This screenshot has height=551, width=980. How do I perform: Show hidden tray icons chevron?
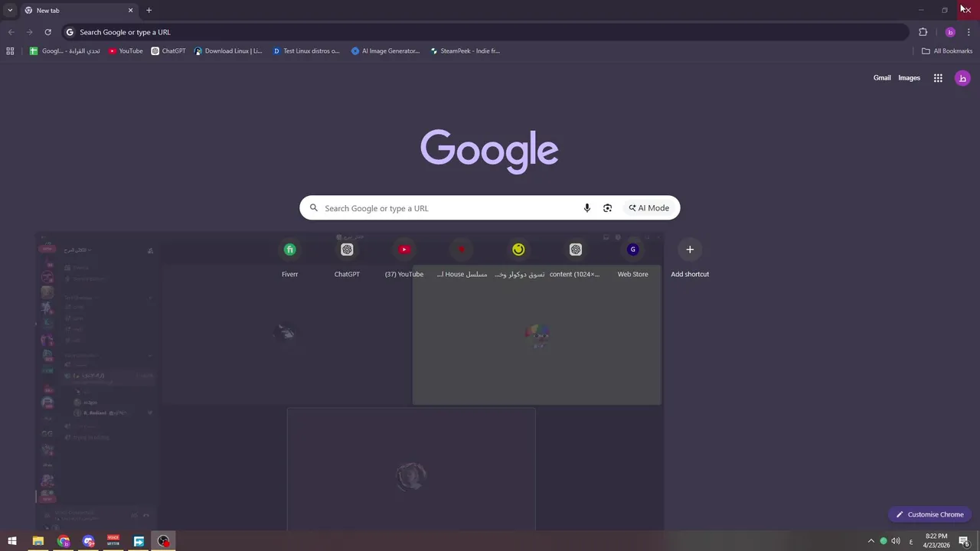click(x=871, y=541)
